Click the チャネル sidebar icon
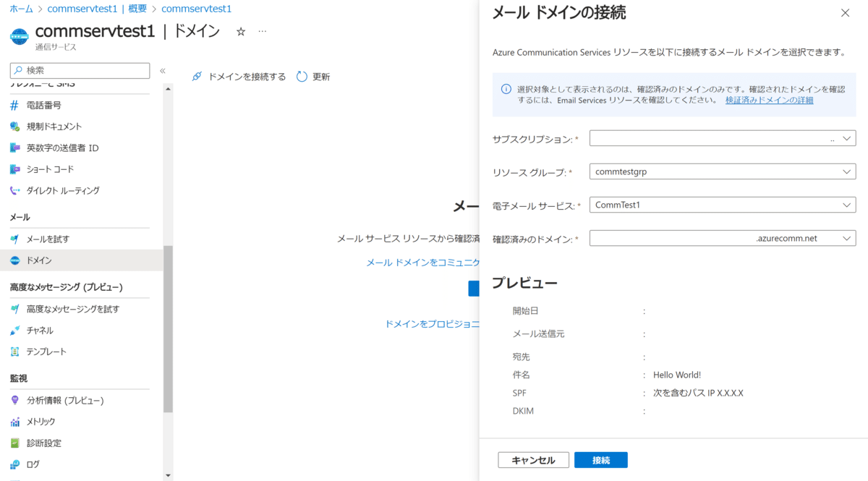 click(14, 331)
